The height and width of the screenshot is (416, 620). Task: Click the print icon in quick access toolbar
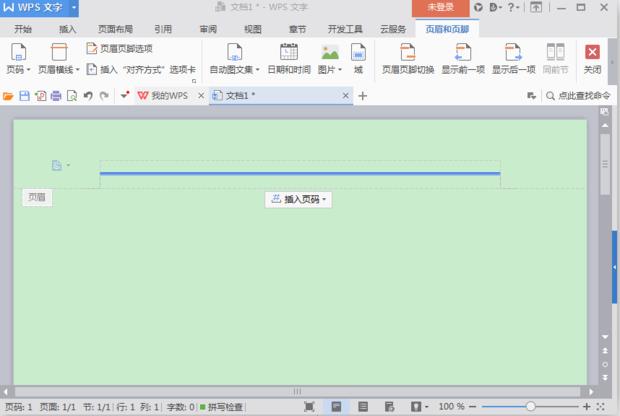coord(56,96)
